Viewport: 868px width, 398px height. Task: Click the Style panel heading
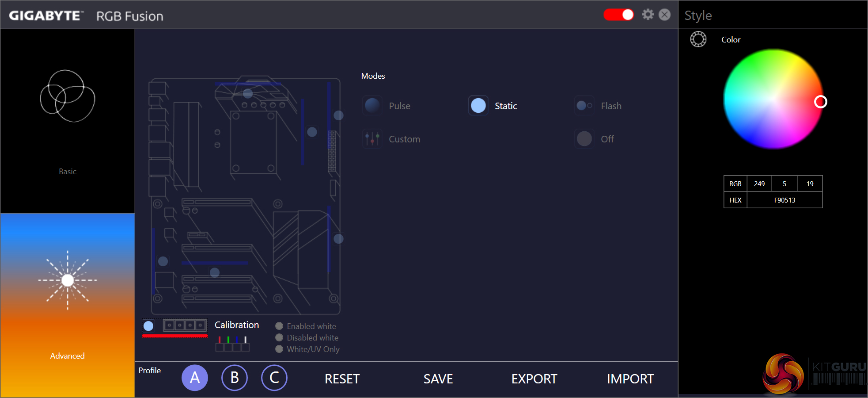tap(698, 15)
